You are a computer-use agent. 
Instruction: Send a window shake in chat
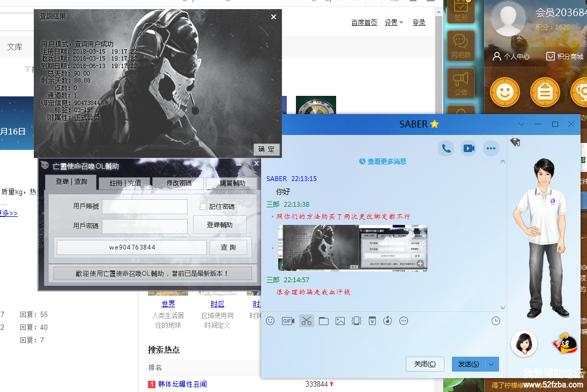[356, 321]
